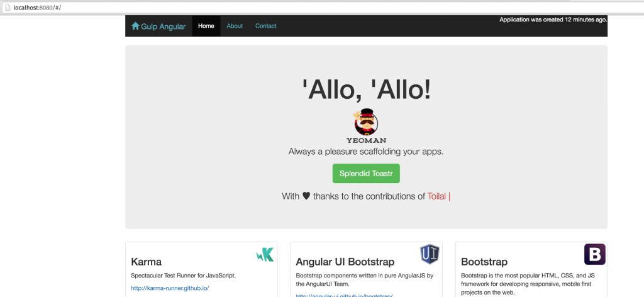Open the Toilal contributor link
Image resolution: width=644 pixels, height=297 pixels.
436,196
